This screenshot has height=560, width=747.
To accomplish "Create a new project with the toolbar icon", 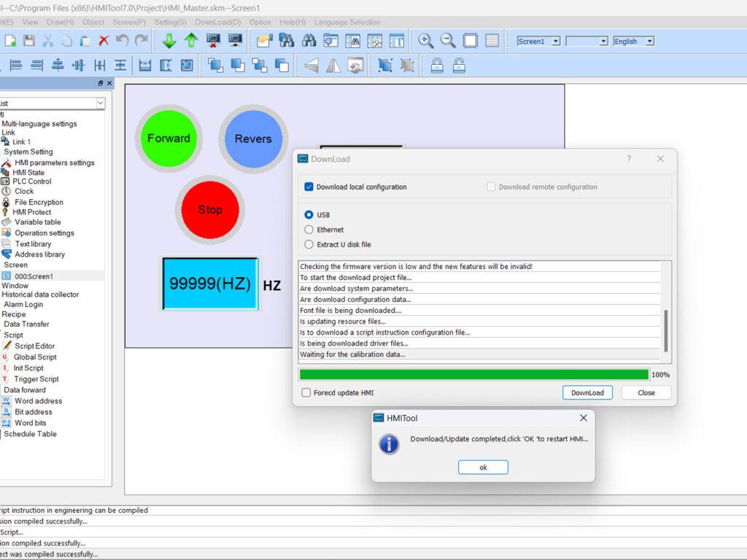I will tap(10, 41).
